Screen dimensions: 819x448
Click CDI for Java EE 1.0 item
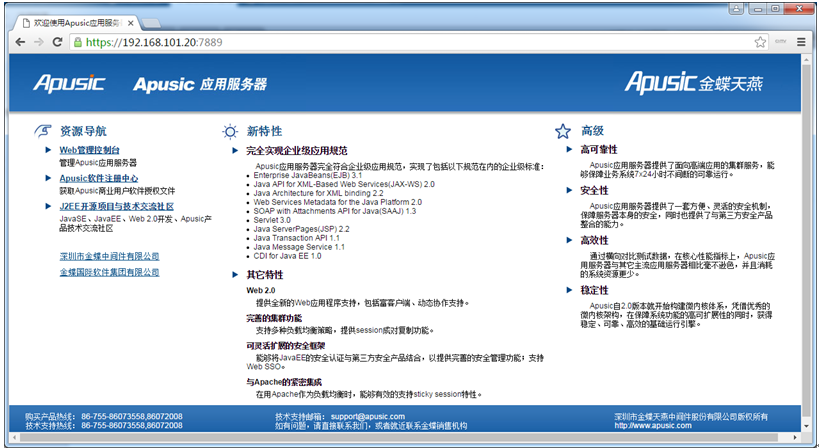pyautogui.click(x=287, y=256)
